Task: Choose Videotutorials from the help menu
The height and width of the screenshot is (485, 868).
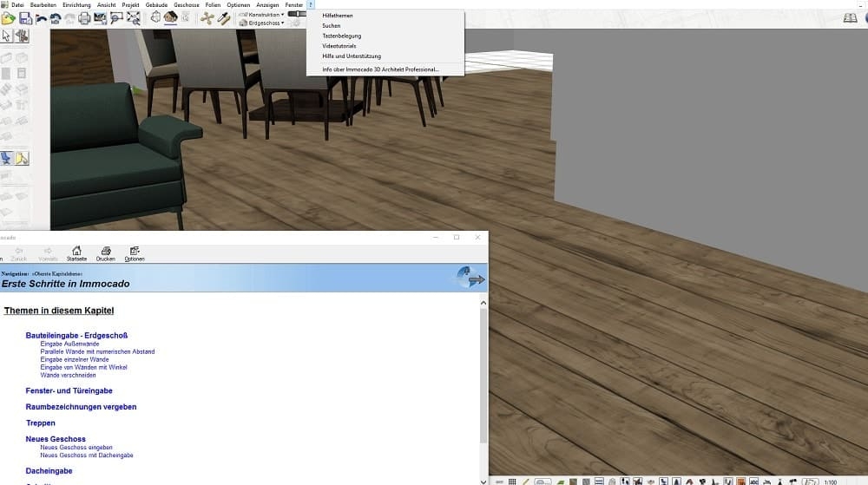Action: click(385, 46)
